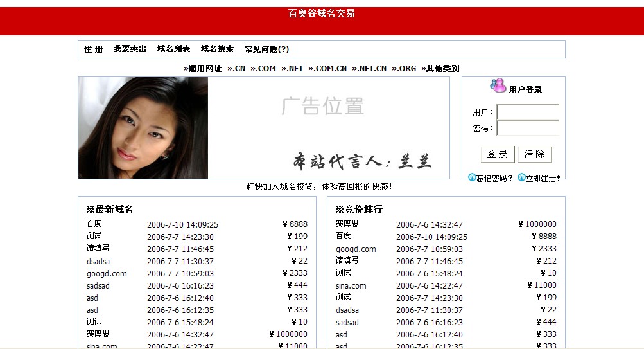Click ¥1000000 price in 竞价排行
The image size is (644, 349).
pyautogui.click(x=537, y=224)
